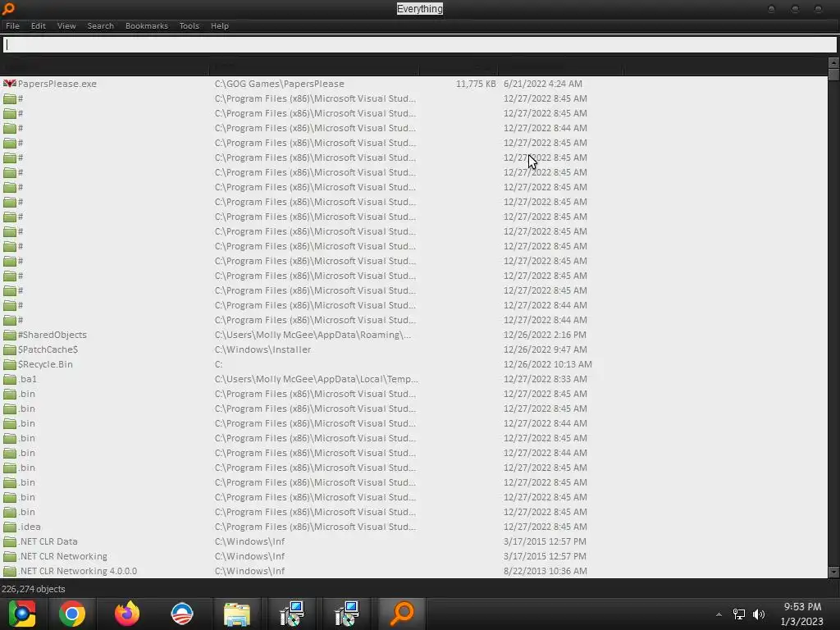The width and height of the screenshot is (840, 630).
Task: Click the path C:\Windows\Installer
Action: click(262, 349)
